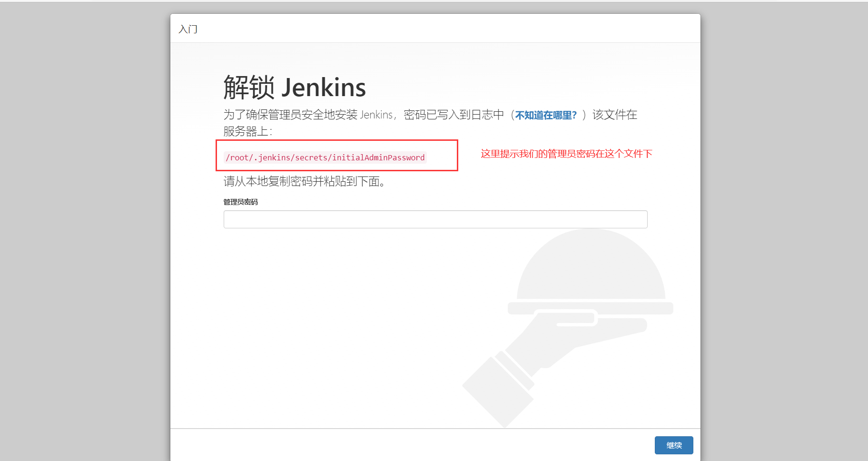Focus the 管理员密码 password input field
868x461 pixels.
(435, 219)
